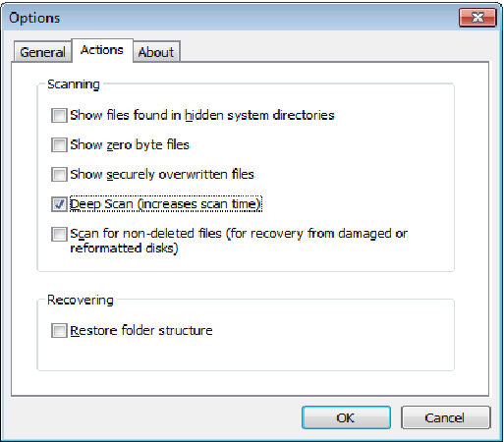Confirm settings with the OK button

click(x=346, y=417)
